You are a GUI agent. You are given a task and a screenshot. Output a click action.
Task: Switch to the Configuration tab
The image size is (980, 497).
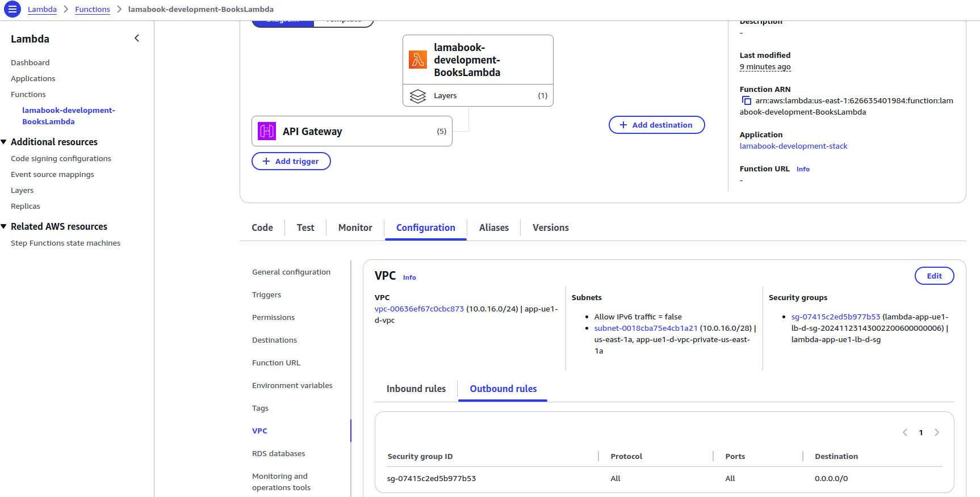coord(426,228)
